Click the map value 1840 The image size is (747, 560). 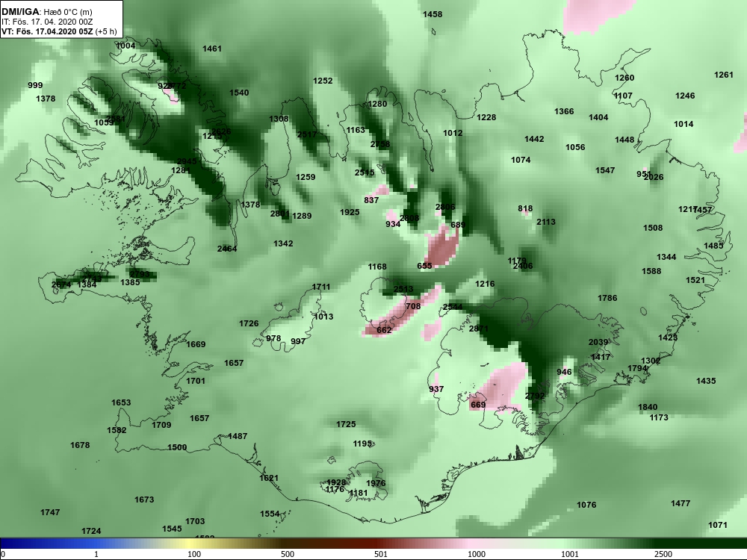coord(648,407)
